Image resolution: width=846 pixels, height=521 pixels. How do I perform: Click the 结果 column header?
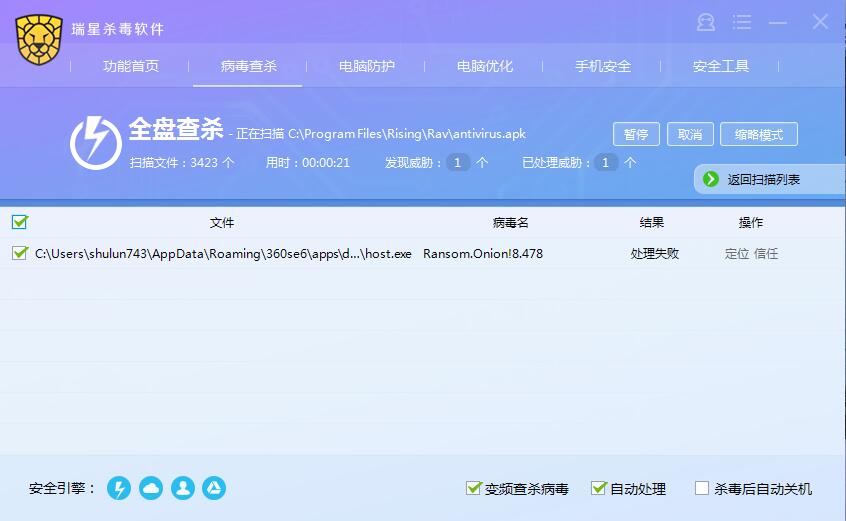tap(652, 222)
